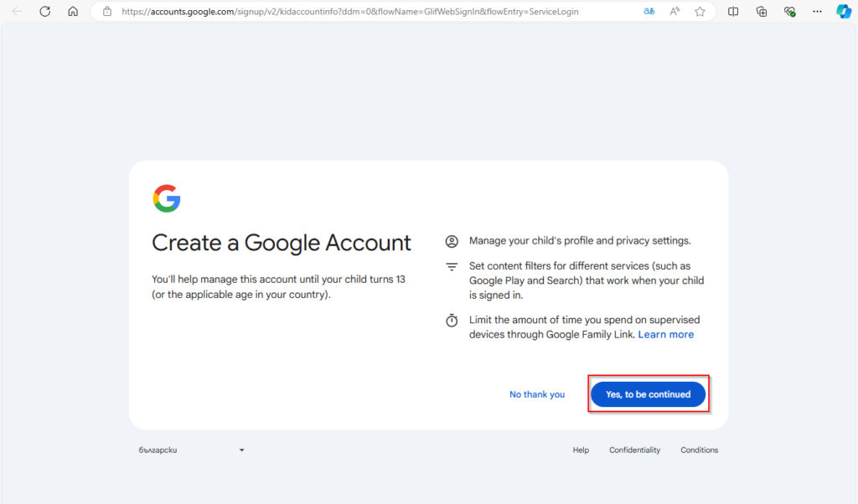Click the timer icon beside time limit text
The height and width of the screenshot is (504, 858).
pyautogui.click(x=452, y=321)
